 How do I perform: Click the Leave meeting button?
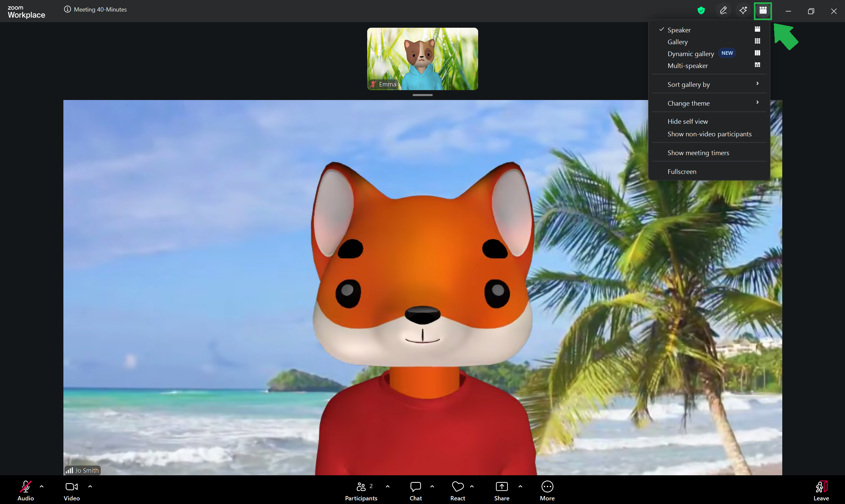(821, 491)
